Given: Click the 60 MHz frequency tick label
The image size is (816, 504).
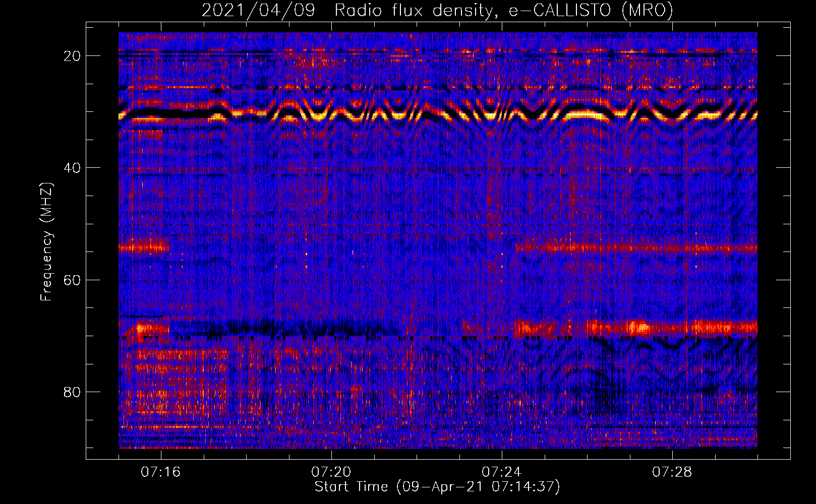Looking at the screenshot, I should pos(72,280).
